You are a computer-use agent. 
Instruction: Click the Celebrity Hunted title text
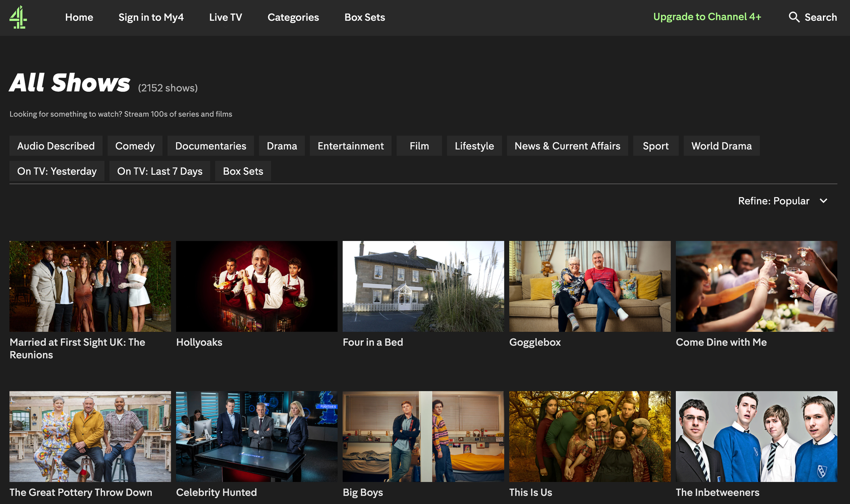[x=216, y=492]
